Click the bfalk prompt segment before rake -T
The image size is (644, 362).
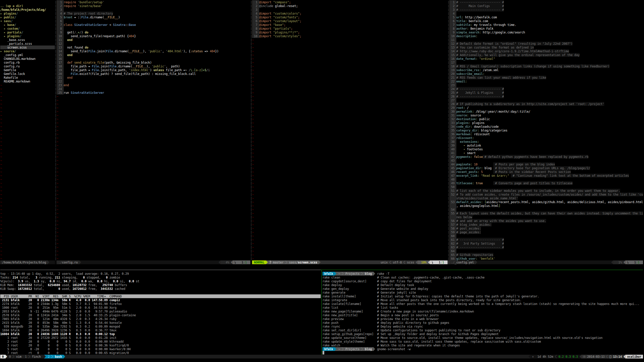coord(329,274)
